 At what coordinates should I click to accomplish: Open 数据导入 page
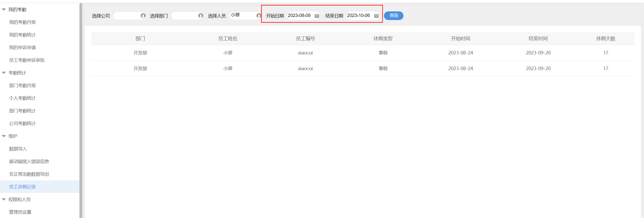[18, 149]
